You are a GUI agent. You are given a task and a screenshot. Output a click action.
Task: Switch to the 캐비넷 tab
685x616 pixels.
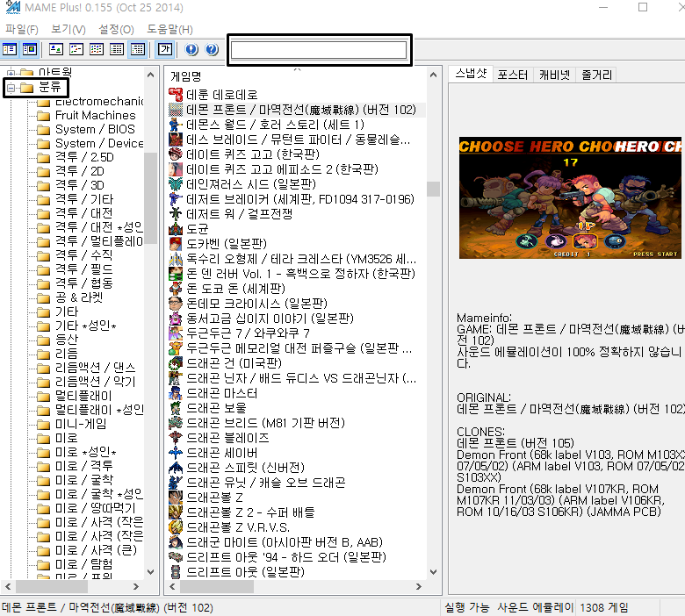tap(555, 75)
